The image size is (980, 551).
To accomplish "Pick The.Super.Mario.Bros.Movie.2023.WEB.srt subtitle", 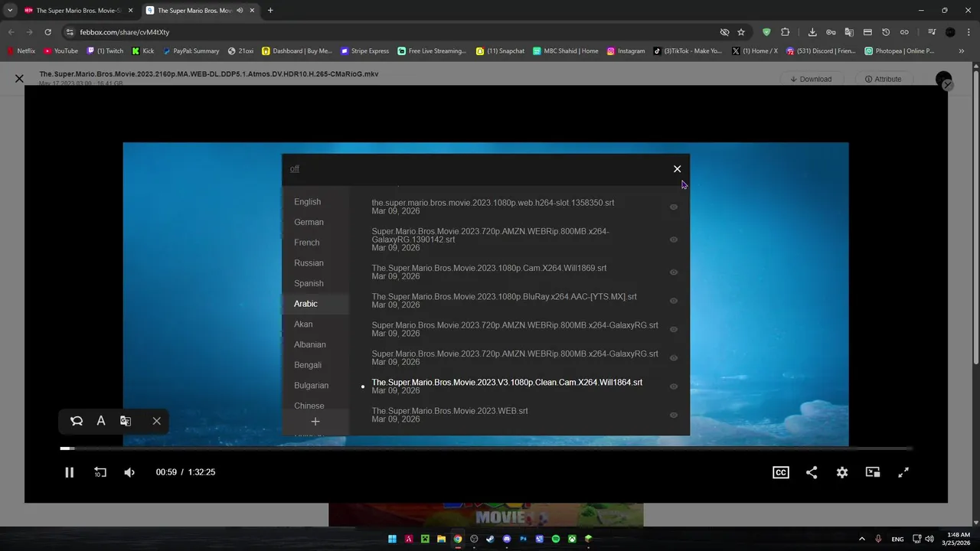I will click(449, 415).
